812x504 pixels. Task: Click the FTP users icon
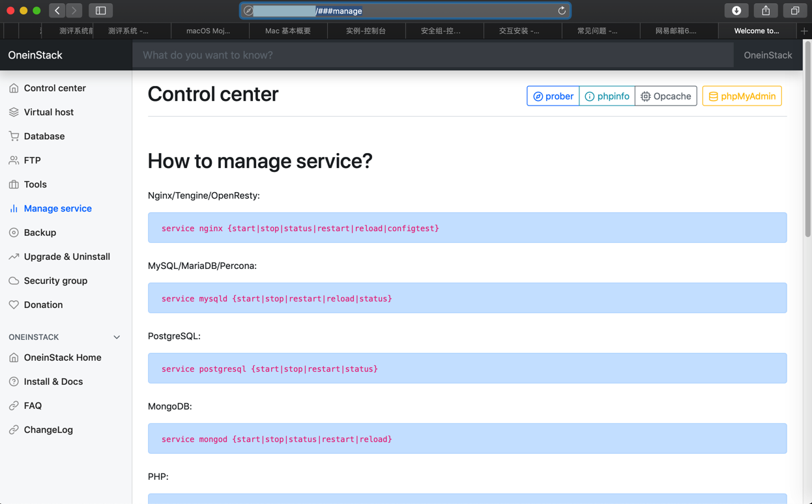pyautogui.click(x=14, y=160)
